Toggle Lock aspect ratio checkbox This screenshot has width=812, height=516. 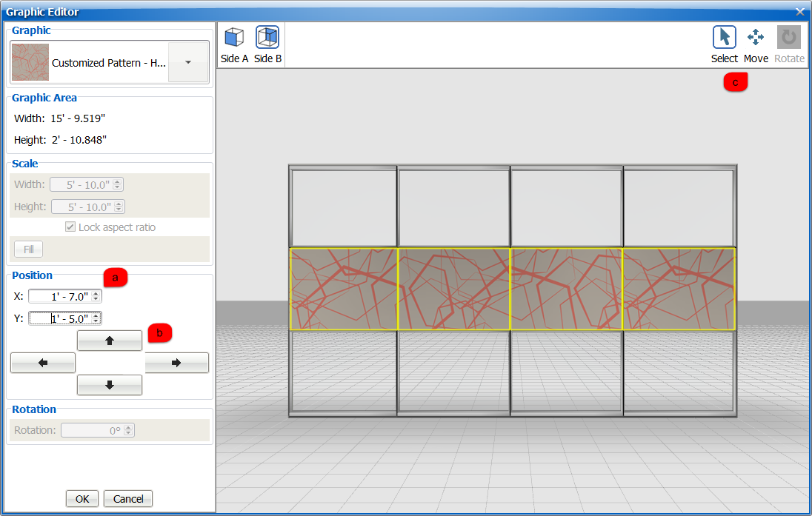(x=70, y=227)
